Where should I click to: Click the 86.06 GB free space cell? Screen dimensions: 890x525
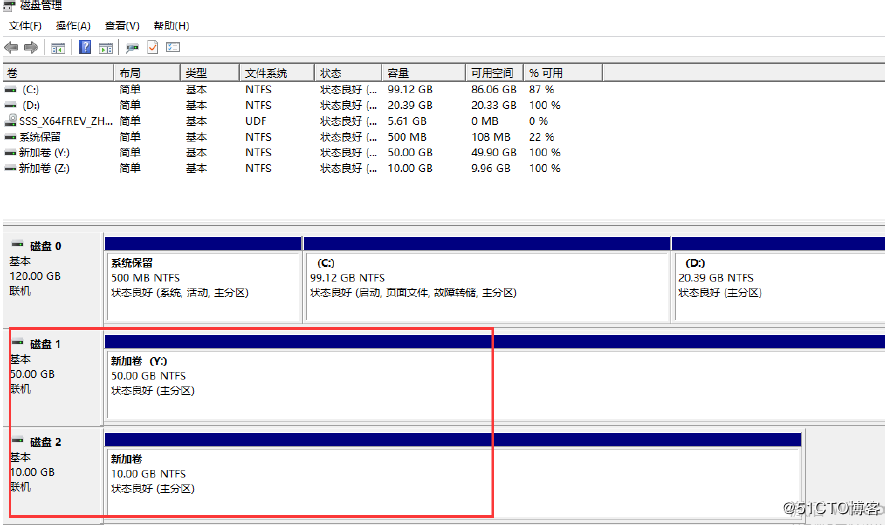pyautogui.click(x=493, y=90)
